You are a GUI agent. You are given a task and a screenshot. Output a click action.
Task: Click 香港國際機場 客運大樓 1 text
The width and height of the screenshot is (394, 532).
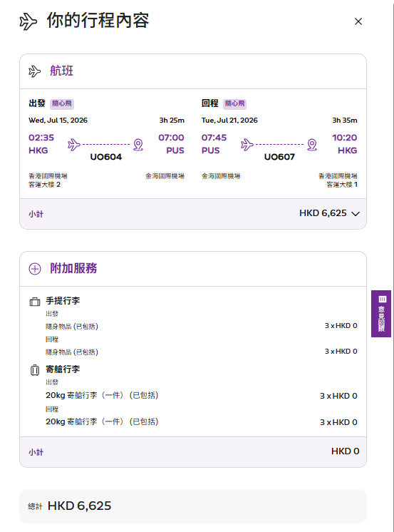[338, 180]
